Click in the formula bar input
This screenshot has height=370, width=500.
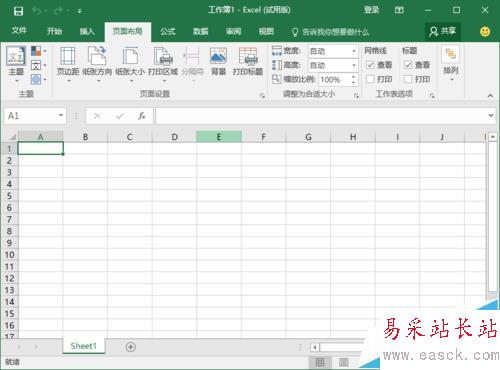pos(321,116)
